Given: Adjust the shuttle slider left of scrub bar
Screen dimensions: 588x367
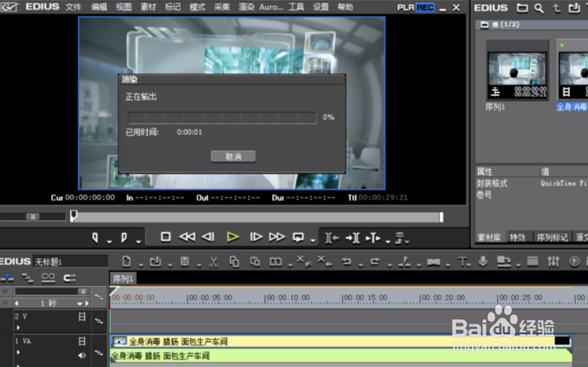Looking at the screenshot, I should (x=32, y=217).
